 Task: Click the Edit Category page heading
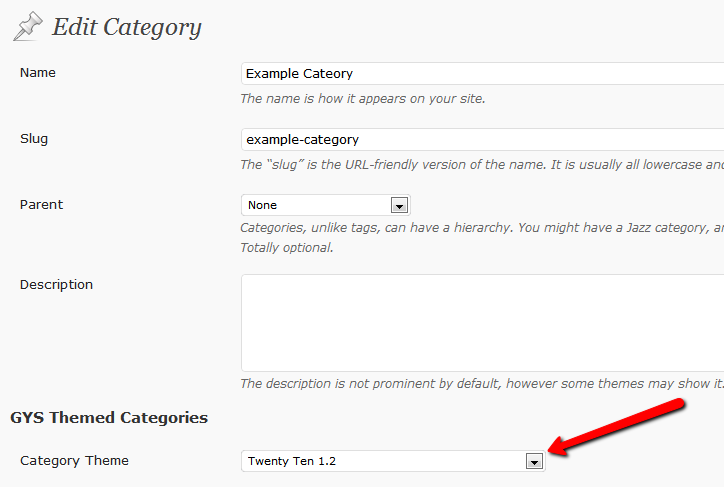[x=127, y=27]
